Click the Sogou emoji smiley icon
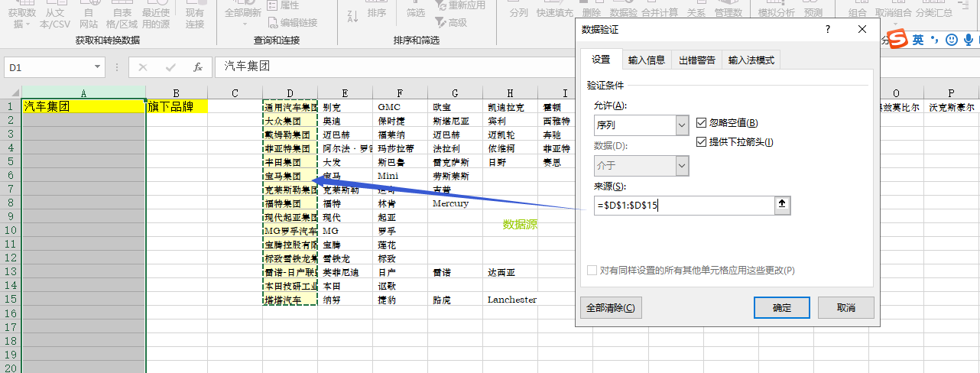This screenshot has height=373, width=980. (952, 40)
